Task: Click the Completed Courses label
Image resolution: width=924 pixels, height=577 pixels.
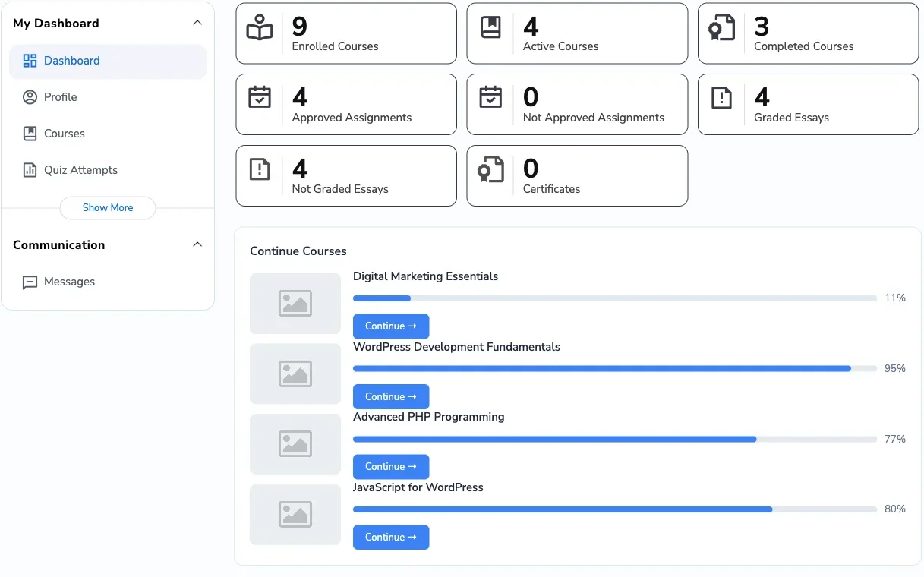Action: pos(803,46)
